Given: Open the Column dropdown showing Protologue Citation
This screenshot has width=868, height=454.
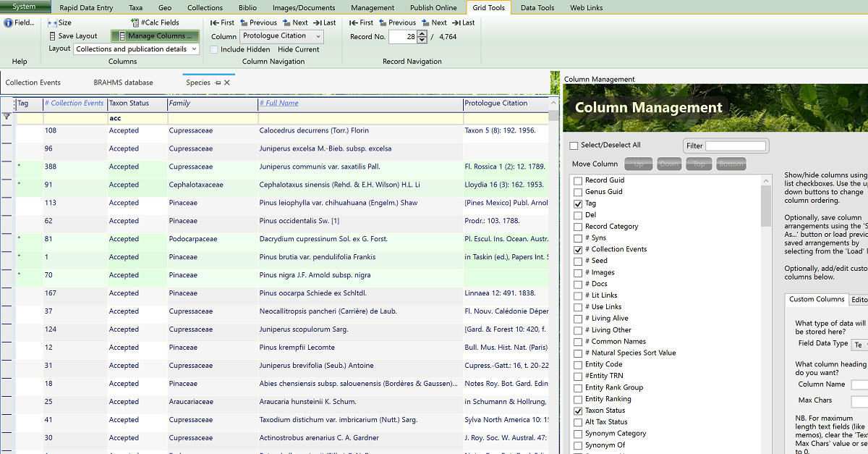Looking at the screenshot, I should click(281, 36).
